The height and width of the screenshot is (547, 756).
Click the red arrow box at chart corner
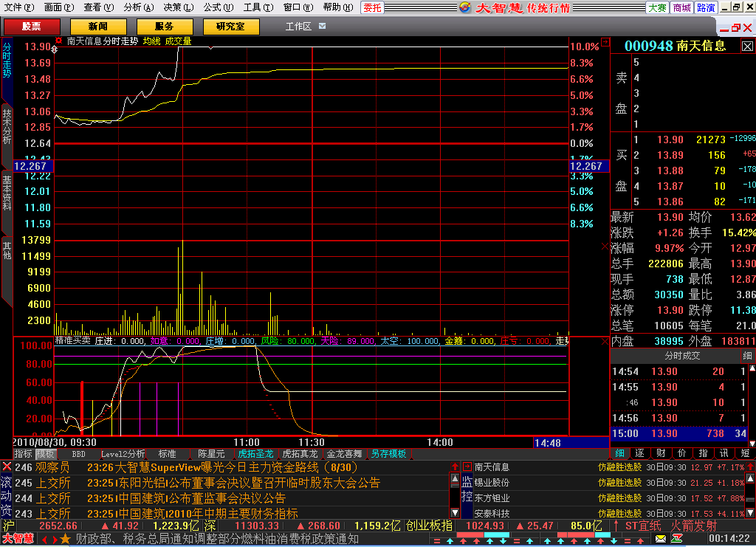pos(605,42)
